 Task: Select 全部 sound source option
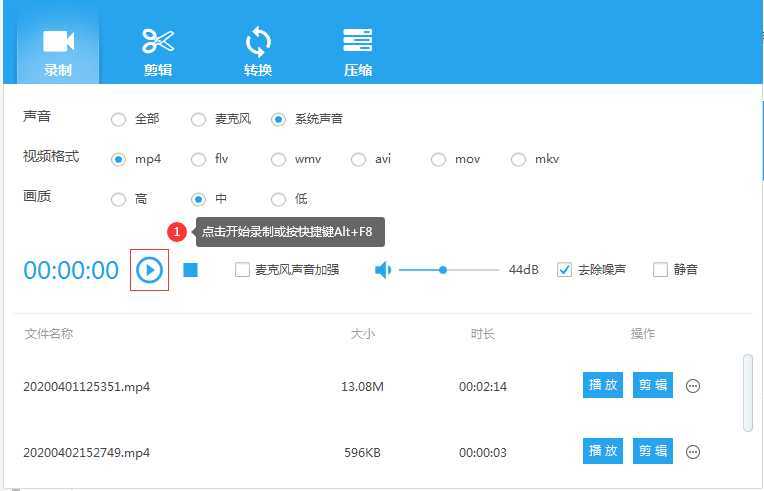pos(118,119)
